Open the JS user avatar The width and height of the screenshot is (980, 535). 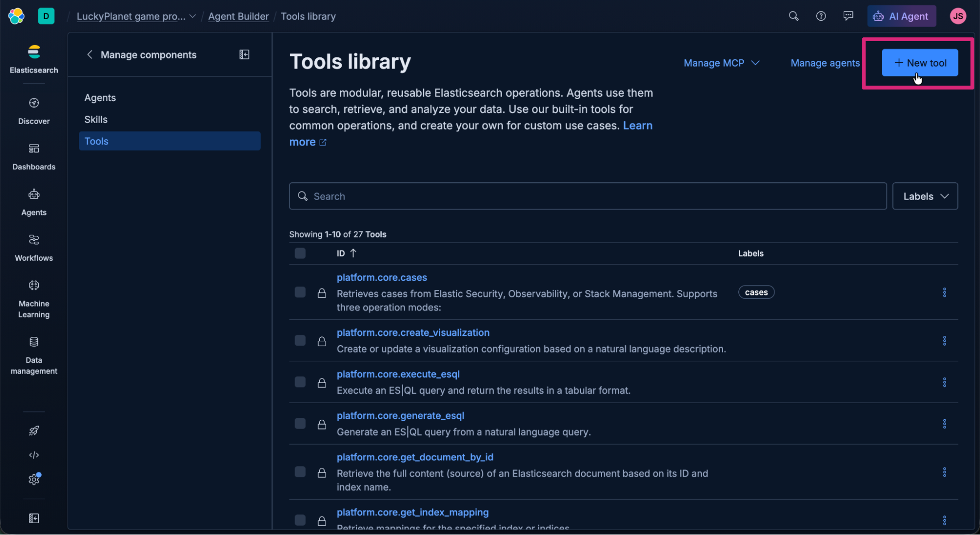click(x=958, y=16)
